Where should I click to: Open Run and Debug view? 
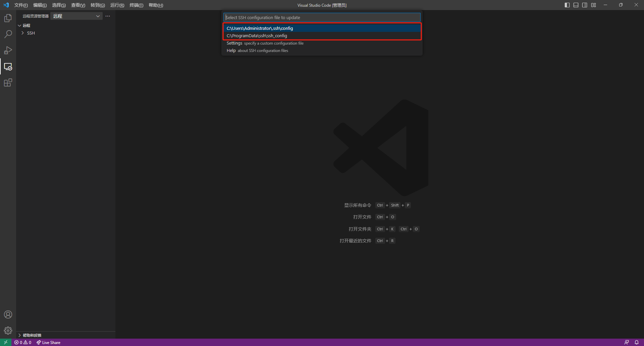tap(8, 50)
